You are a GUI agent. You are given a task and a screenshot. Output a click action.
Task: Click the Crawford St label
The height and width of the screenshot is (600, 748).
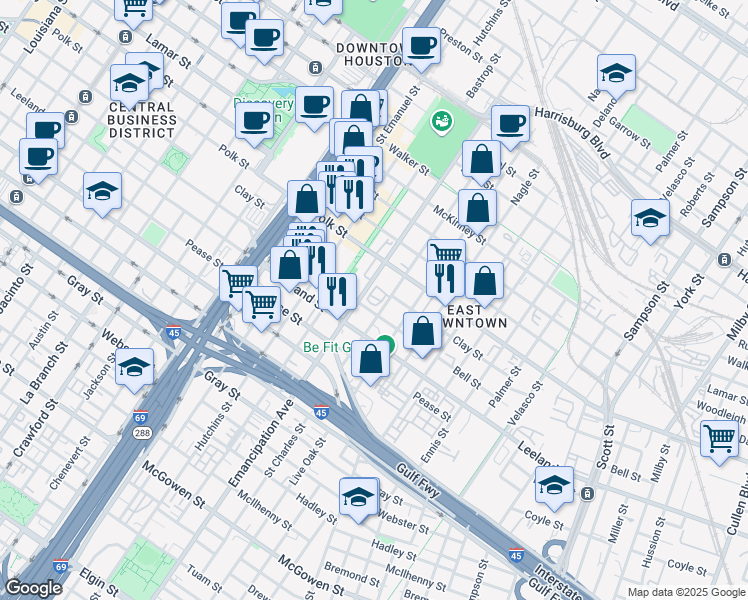click(x=36, y=428)
